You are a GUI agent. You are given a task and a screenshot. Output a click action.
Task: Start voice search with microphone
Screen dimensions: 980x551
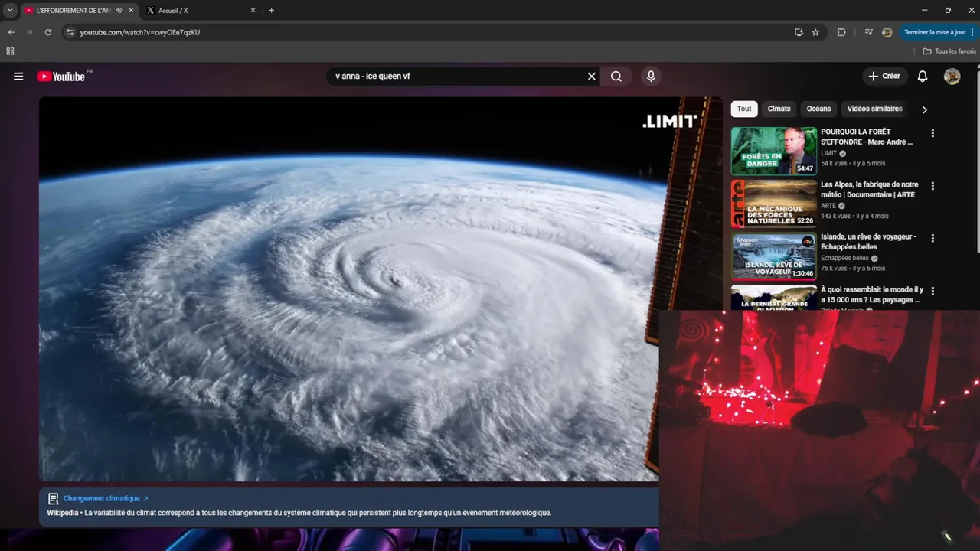coord(651,77)
